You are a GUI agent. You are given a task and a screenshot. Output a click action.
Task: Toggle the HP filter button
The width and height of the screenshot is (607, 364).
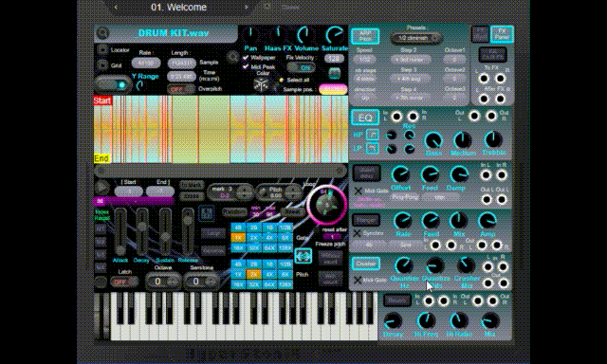[x=372, y=135]
